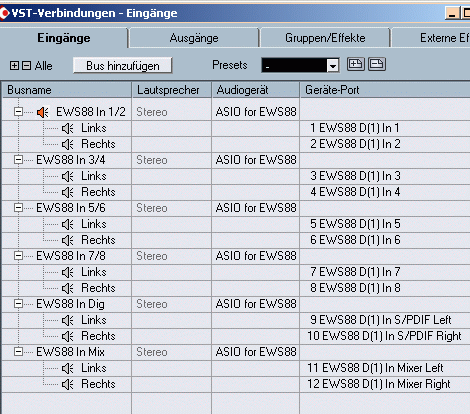Click port '12 EWS88 D(1) In Mixer Right'

pyautogui.click(x=379, y=384)
